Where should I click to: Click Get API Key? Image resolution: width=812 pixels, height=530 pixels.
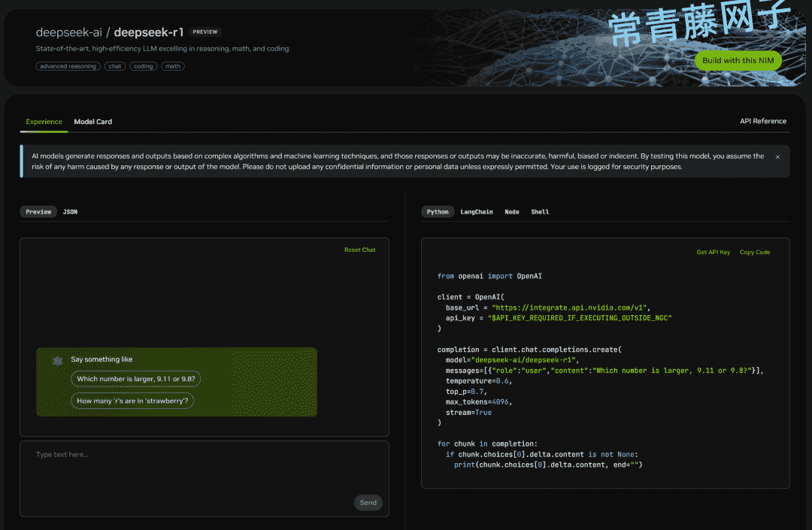713,252
